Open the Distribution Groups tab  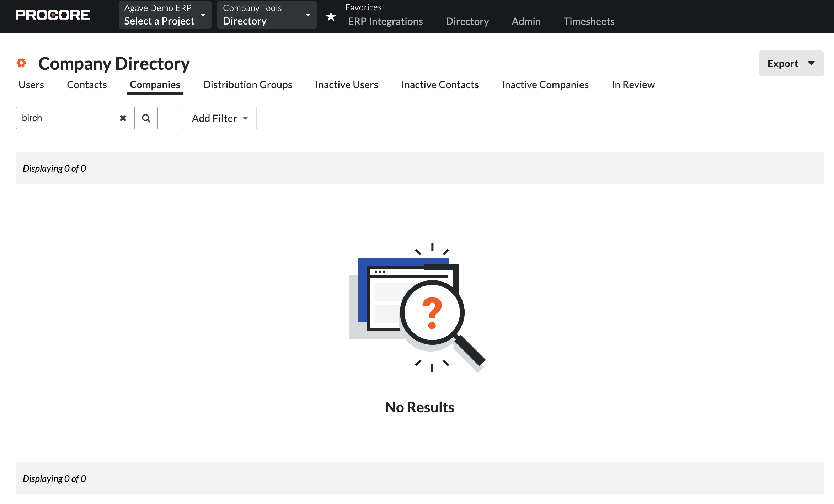click(x=247, y=85)
